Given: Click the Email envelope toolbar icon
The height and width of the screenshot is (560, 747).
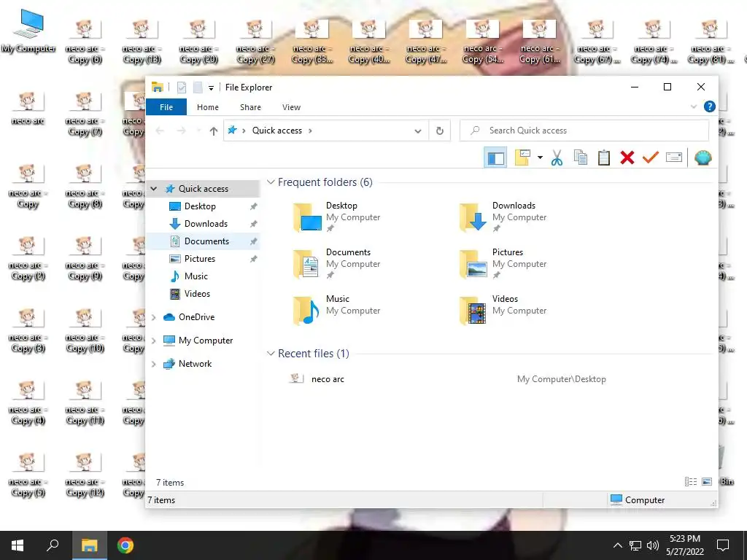Looking at the screenshot, I should (673, 157).
